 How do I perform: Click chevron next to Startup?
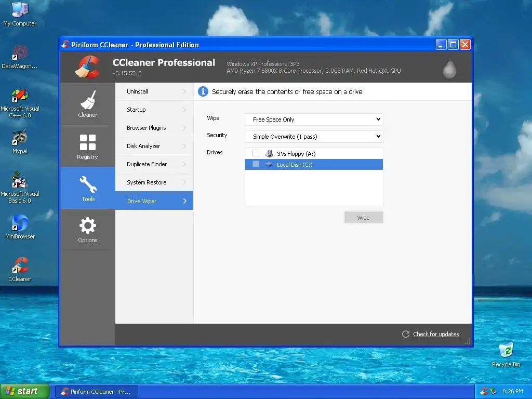(x=184, y=110)
